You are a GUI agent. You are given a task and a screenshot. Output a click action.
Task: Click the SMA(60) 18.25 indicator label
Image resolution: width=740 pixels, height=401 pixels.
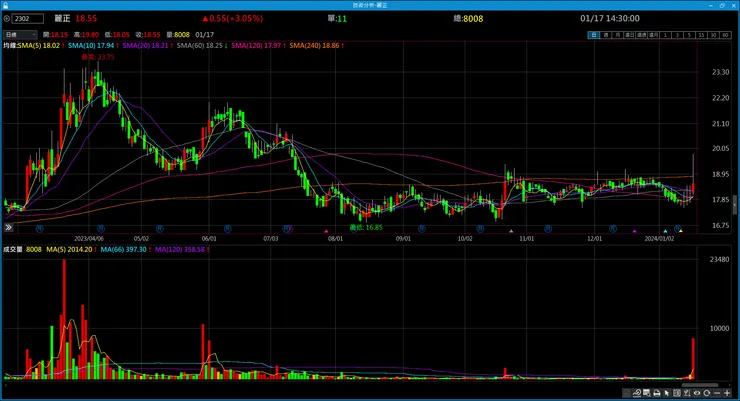pos(200,46)
